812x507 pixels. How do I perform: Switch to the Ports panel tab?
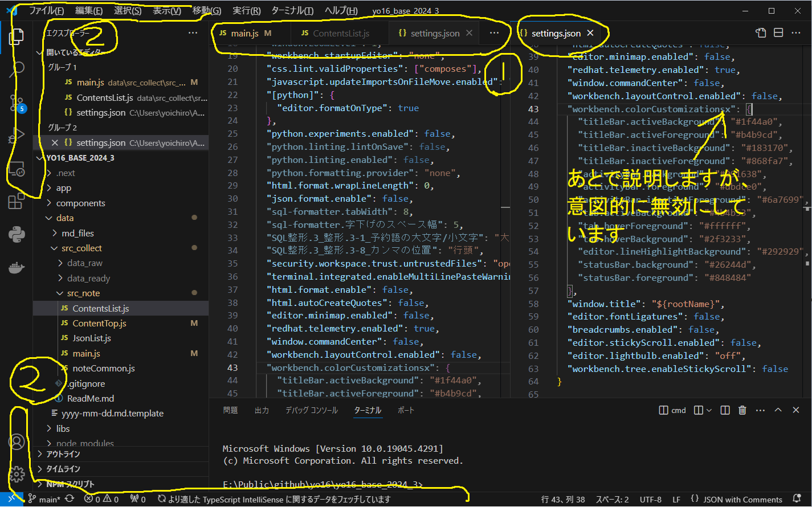pyautogui.click(x=406, y=410)
